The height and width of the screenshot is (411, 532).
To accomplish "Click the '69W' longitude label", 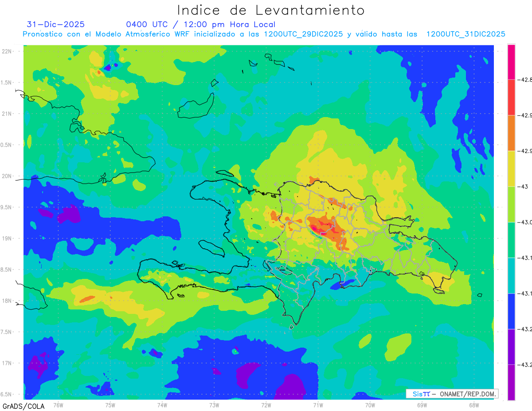I will [x=422, y=405].
